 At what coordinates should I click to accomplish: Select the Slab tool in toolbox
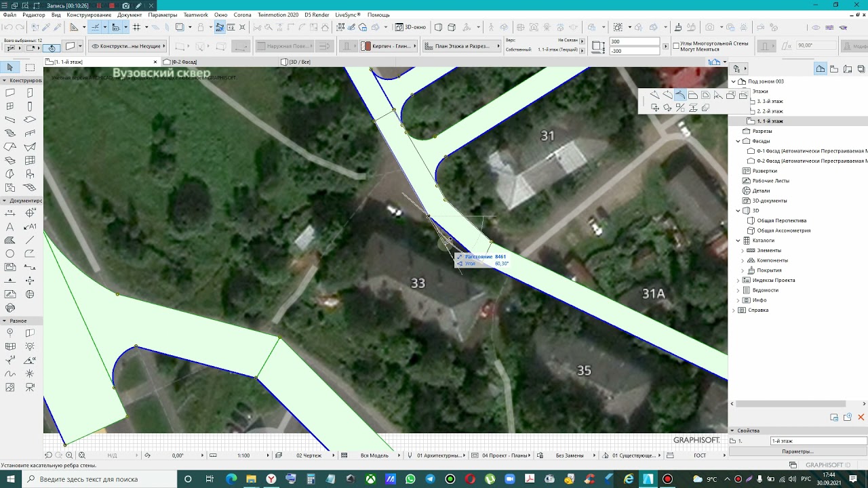coord(30,120)
